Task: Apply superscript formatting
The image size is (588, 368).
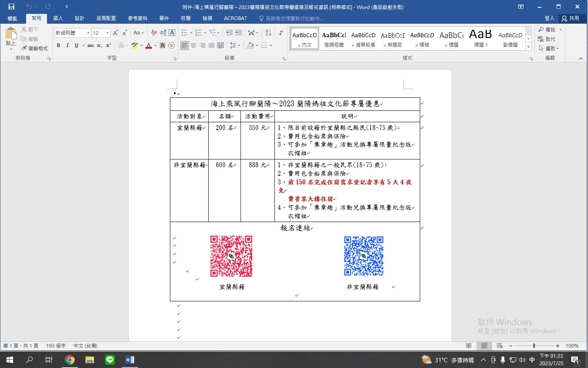Action: (x=109, y=45)
